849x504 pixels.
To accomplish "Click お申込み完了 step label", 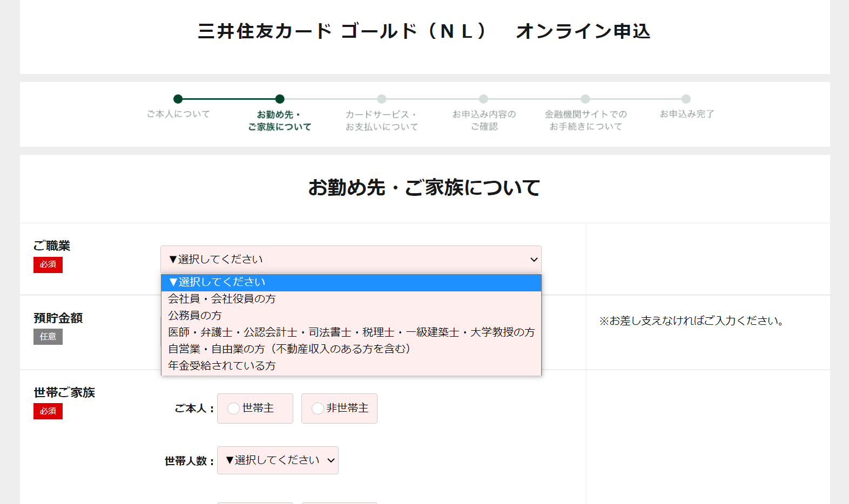I will [x=687, y=114].
